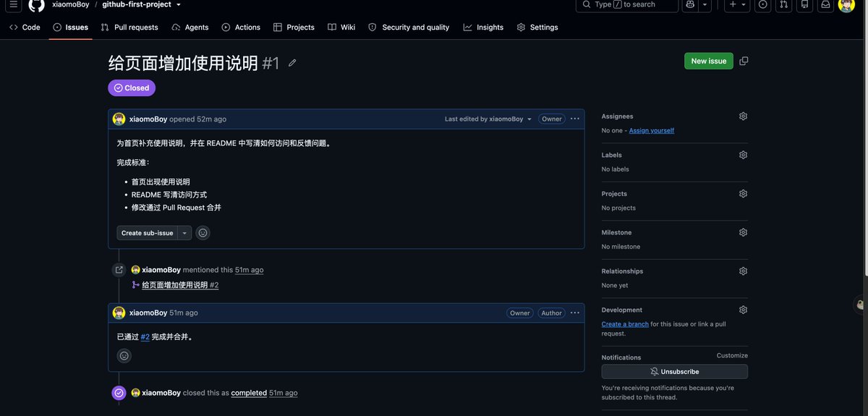The image size is (868, 416).
Task: Open the Labels gear settings
Action: point(743,155)
